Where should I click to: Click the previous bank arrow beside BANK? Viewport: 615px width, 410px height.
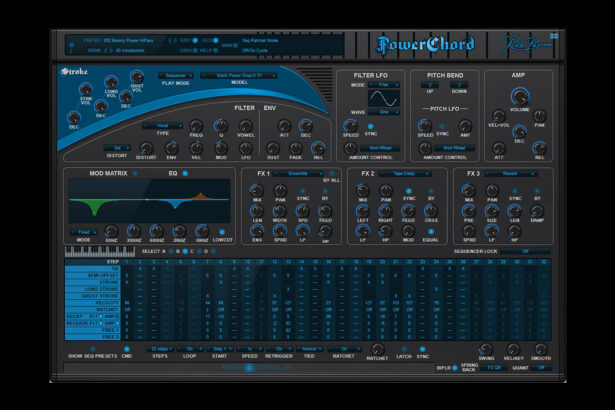pyautogui.click(x=105, y=51)
